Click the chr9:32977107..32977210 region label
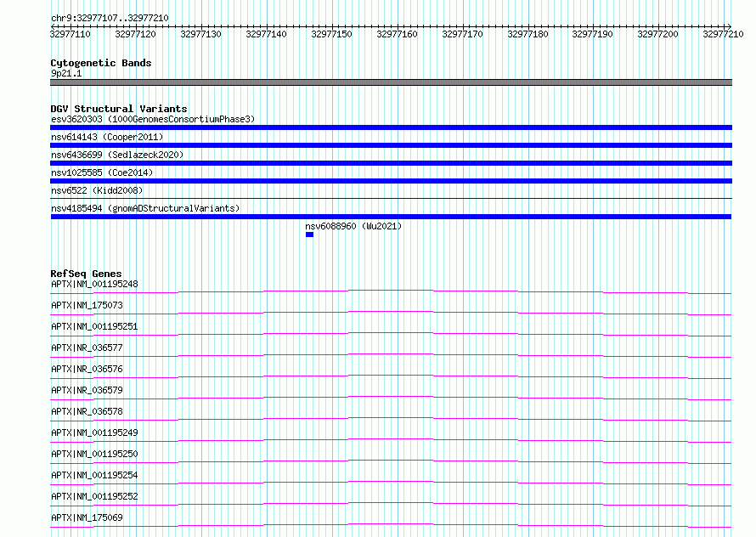This screenshot has width=756, height=537. (x=110, y=18)
